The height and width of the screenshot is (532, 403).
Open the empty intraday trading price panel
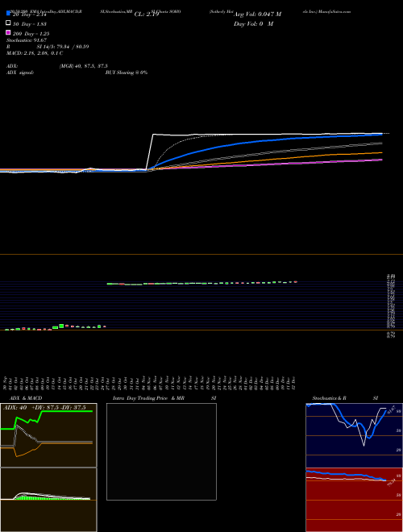[x=161, y=451]
